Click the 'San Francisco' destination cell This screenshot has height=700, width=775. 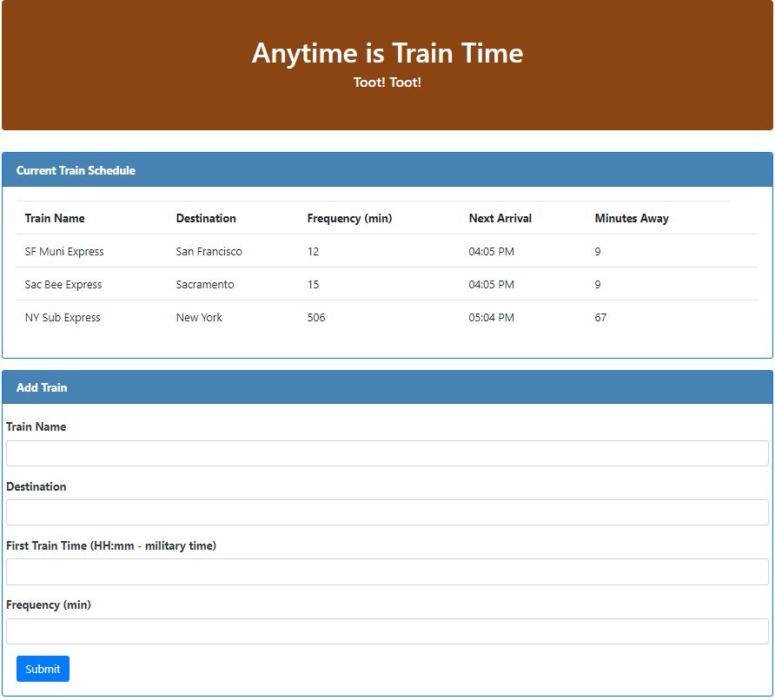coord(209,251)
